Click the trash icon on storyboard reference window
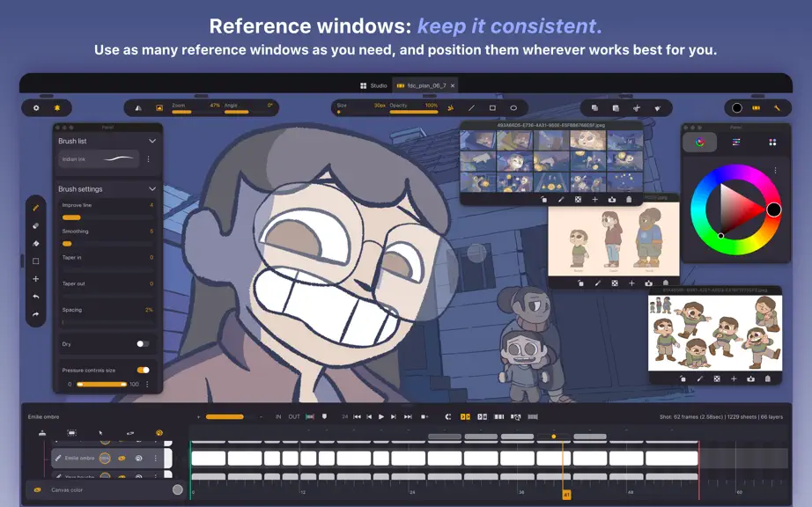812x507 pixels. coord(629,199)
